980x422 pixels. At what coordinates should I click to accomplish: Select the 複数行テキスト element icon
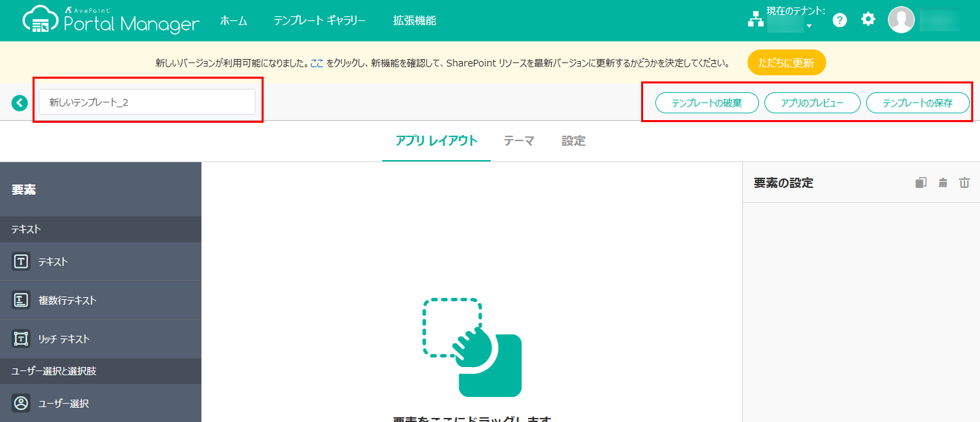[21, 300]
